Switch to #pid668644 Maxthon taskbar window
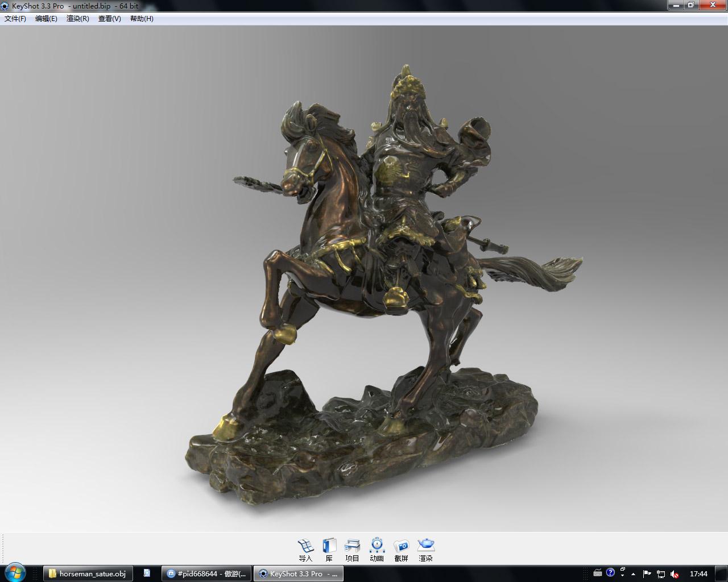 click(207, 573)
